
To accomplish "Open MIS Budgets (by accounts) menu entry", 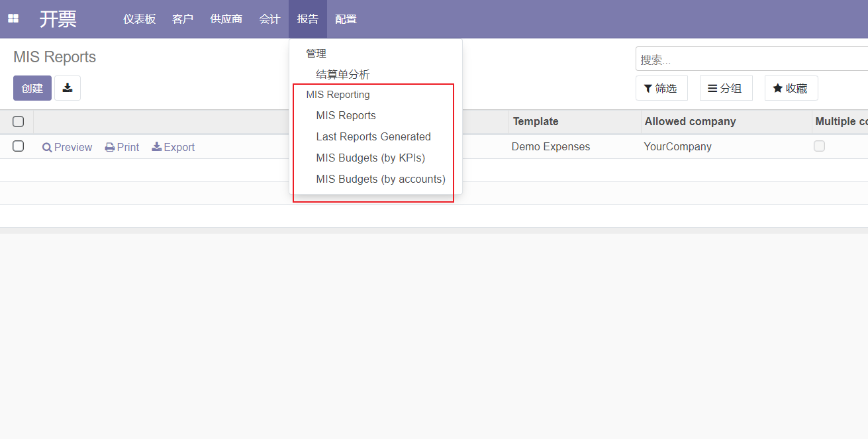I will (381, 179).
